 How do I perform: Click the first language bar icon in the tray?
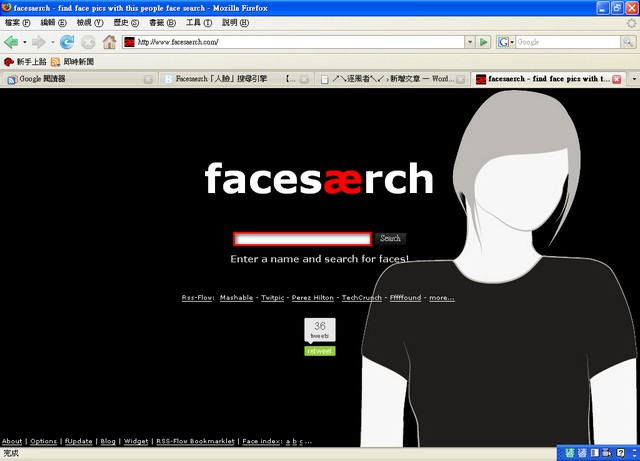click(570, 453)
